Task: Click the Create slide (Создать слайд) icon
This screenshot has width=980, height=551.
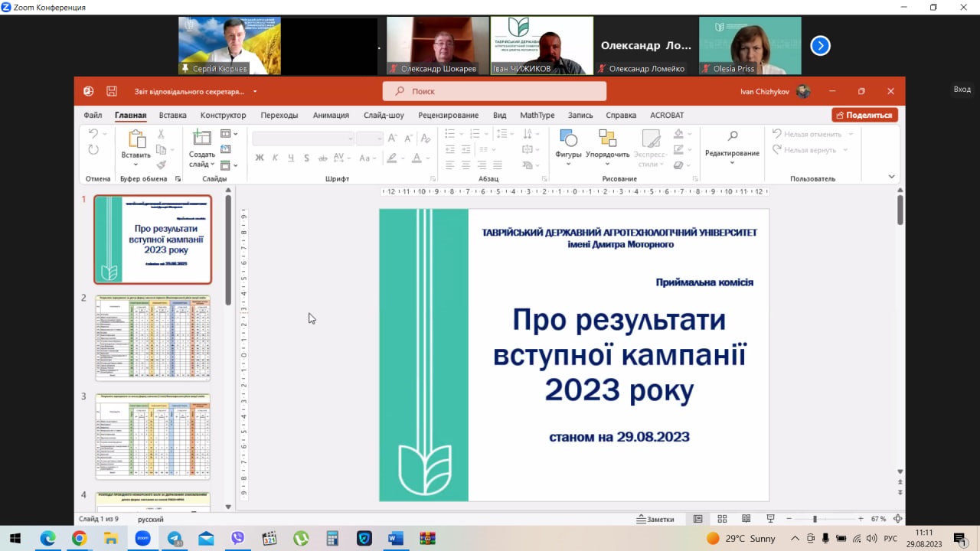Action: point(202,140)
